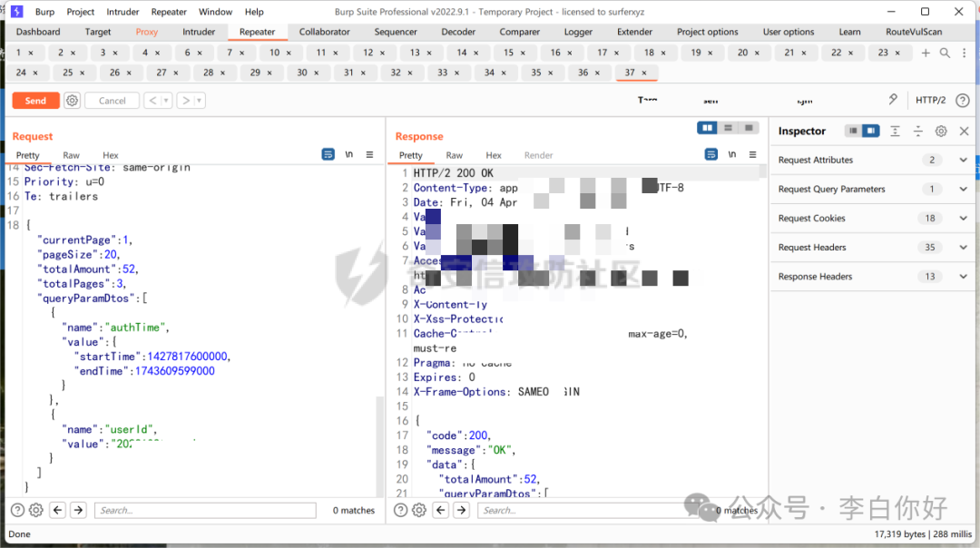The width and height of the screenshot is (980, 548).
Task: Go to previous request search match
Action: coord(57,511)
